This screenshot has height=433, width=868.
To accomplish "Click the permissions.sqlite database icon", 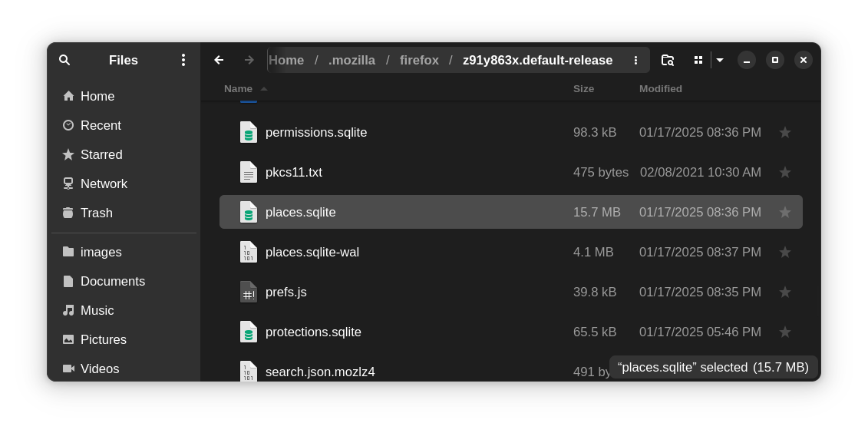I will [x=248, y=132].
